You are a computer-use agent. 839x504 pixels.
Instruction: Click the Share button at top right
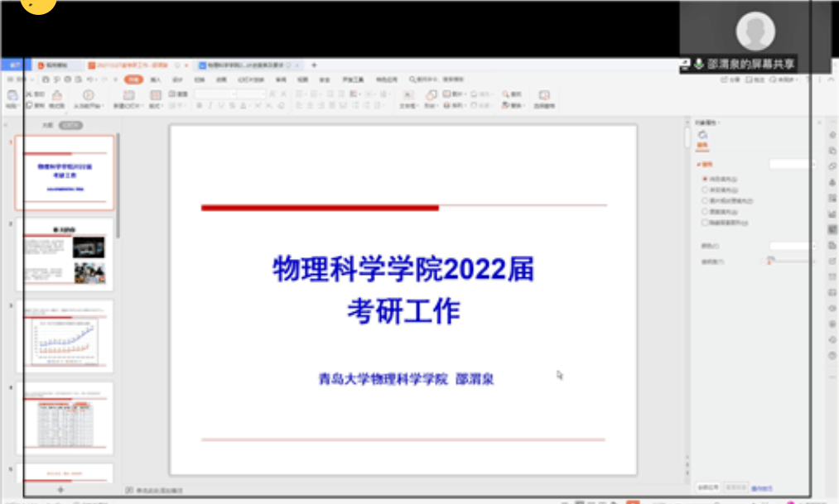click(730, 79)
